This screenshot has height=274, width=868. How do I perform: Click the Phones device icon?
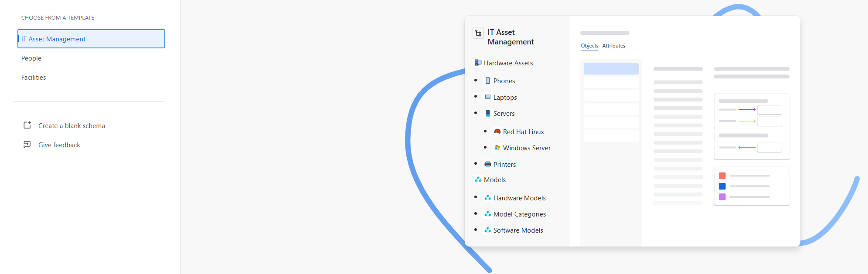(488, 81)
